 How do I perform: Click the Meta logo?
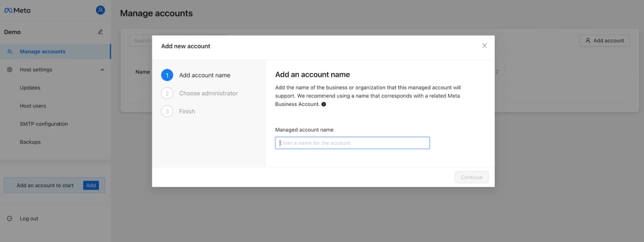[x=17, y=10]
